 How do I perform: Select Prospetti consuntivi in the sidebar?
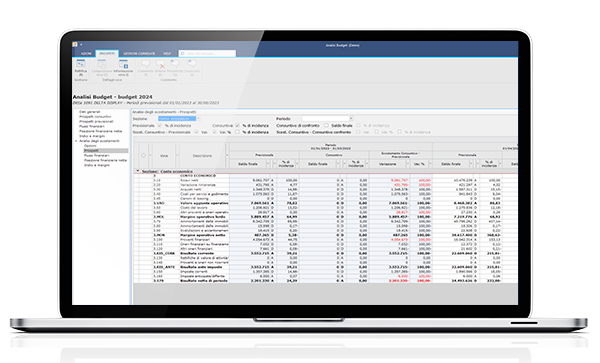pos(95,117)
